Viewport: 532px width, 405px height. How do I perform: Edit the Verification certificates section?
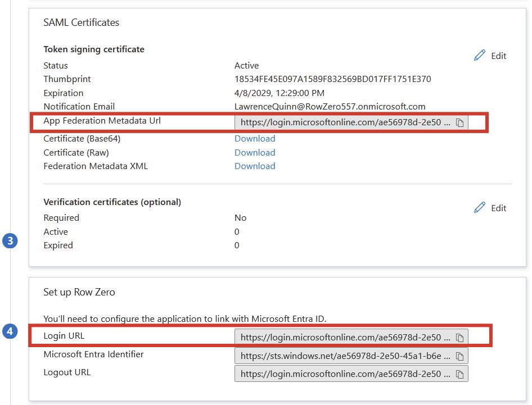490,208
